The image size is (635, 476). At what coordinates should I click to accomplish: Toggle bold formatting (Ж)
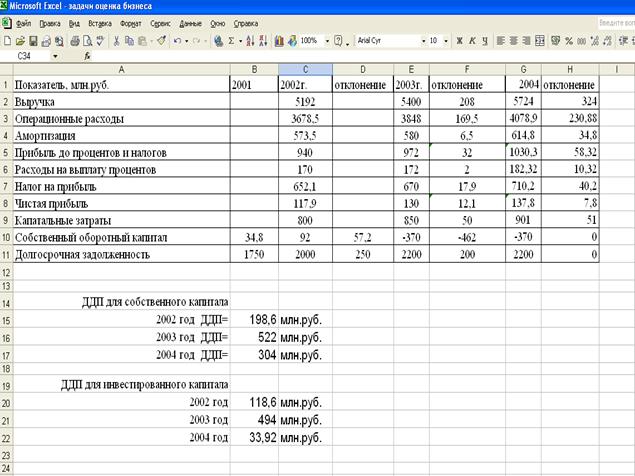coord(459,41)
